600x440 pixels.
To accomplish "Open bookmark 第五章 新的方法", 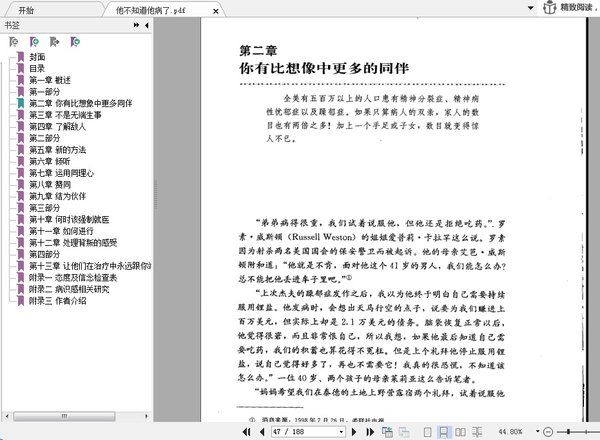I will 57,150.
